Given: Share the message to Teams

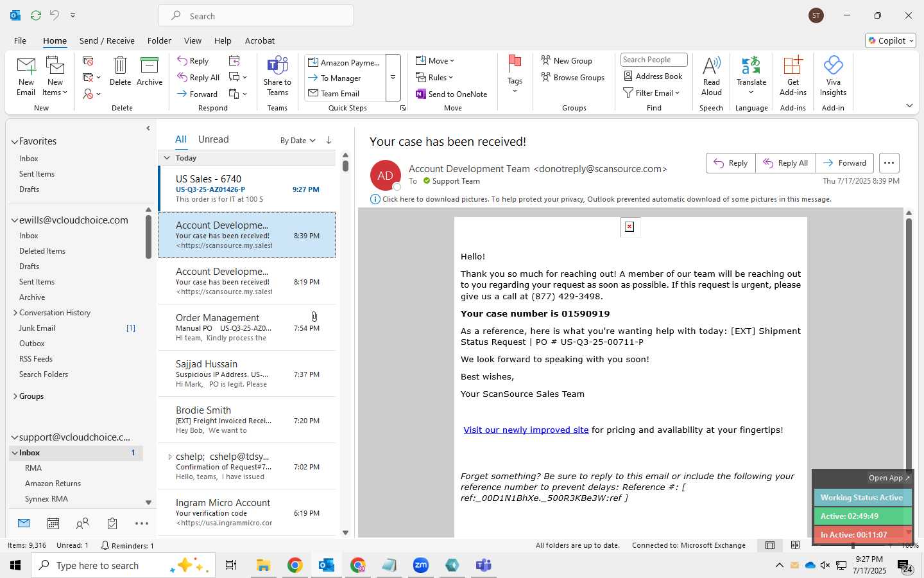Looking at the screenshot, I should (277, 76).
